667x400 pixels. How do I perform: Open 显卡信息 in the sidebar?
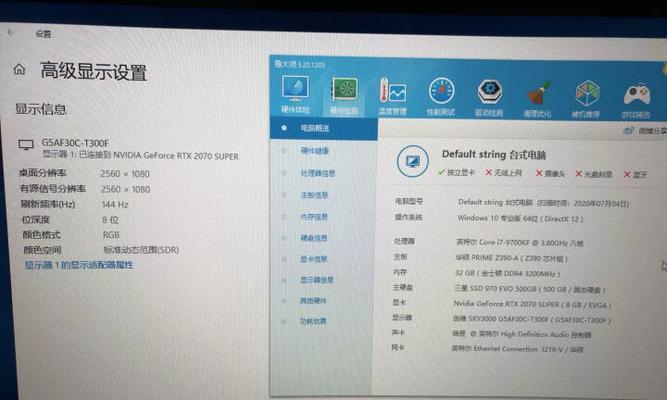[314, 259]
